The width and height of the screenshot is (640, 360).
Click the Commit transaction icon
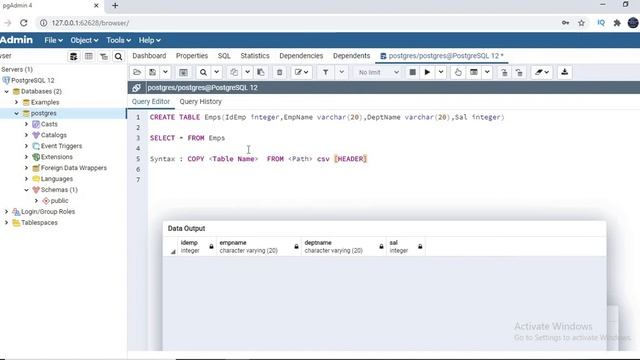click(x=504, y=72)
